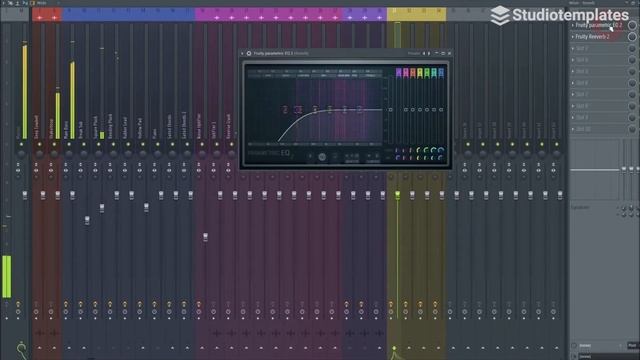Viewport: 640px width, 360px height.
Task: Mute the Piano mixer track
Action: coord(158,144)
